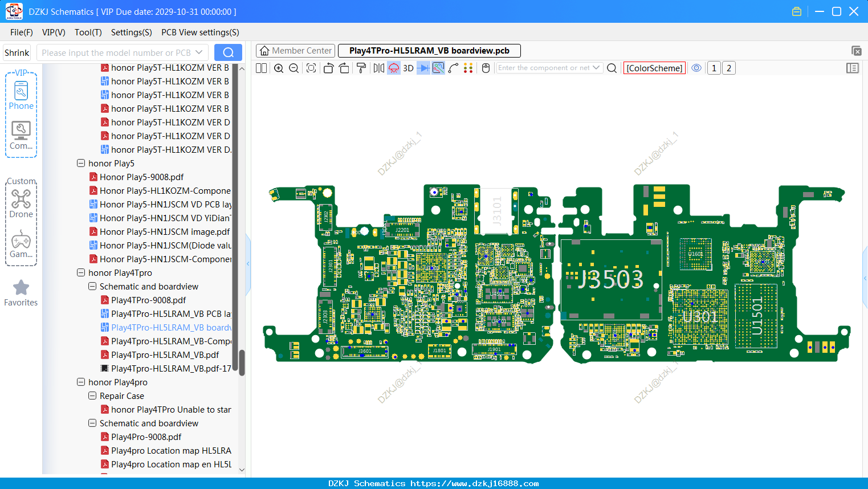Select the Computer category

pos(21,135)
